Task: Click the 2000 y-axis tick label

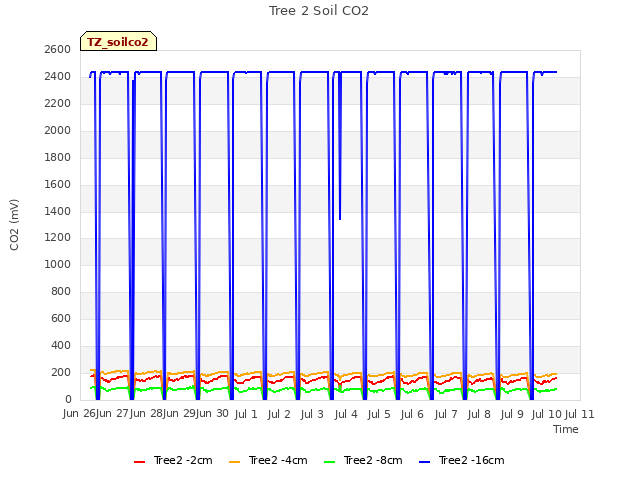Action: point(58,130)
